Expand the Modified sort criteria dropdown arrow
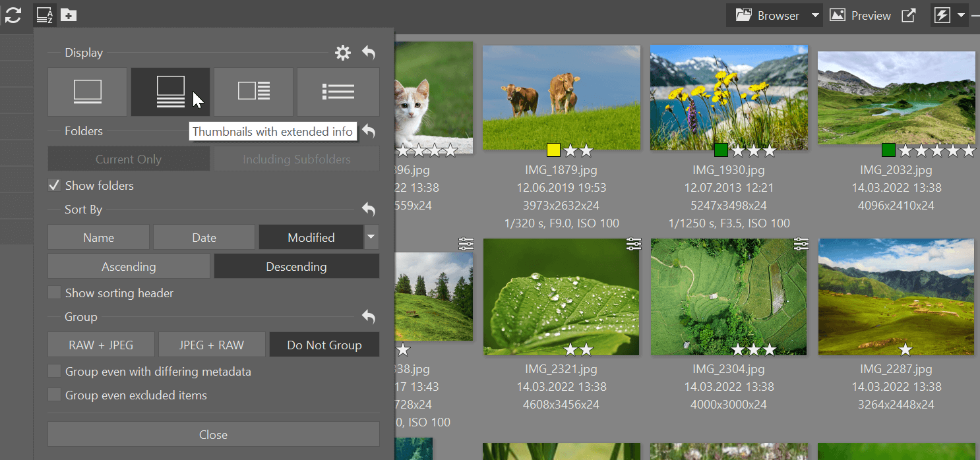The image size is (980, 460). (372, 237)
